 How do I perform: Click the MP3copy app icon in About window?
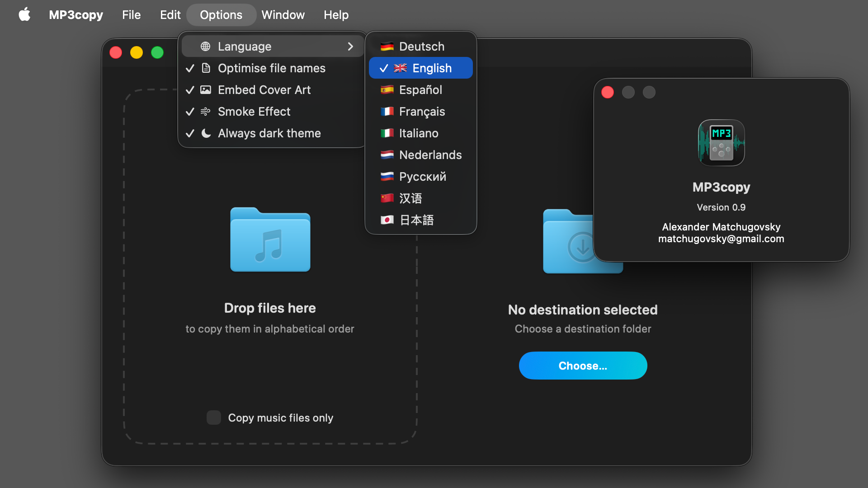(x=721, y=143)
